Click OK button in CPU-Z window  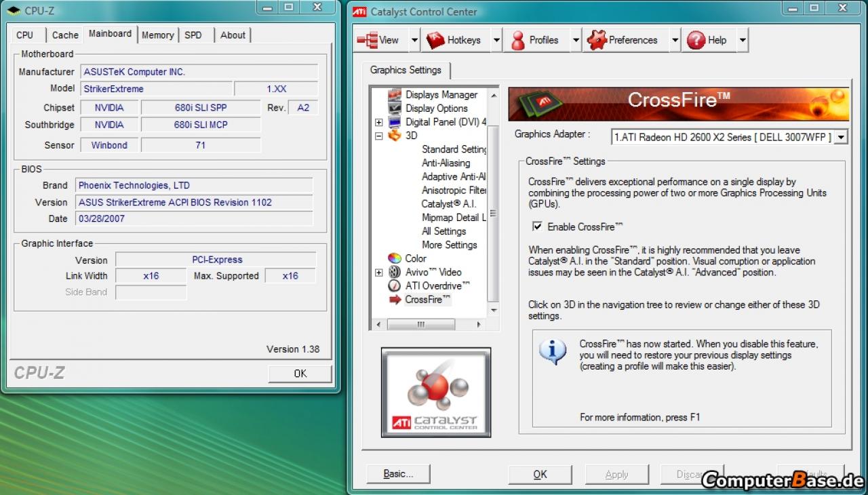(x=300, y=374)
